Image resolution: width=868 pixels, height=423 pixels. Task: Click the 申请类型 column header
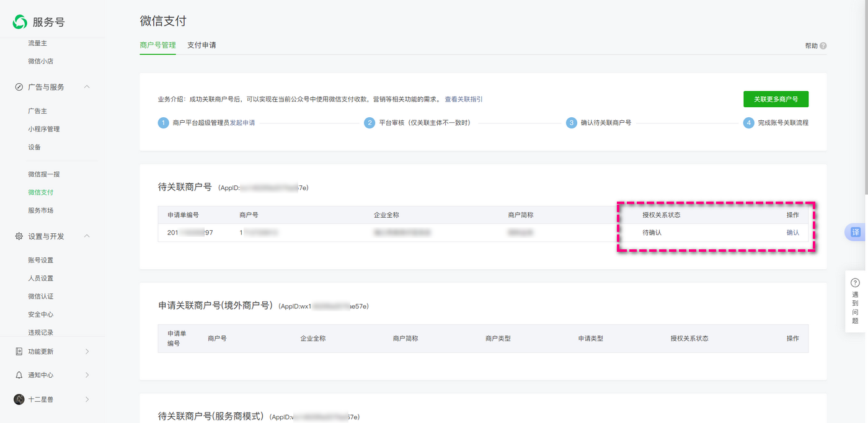pyautogui.click(x=591, y=338)
